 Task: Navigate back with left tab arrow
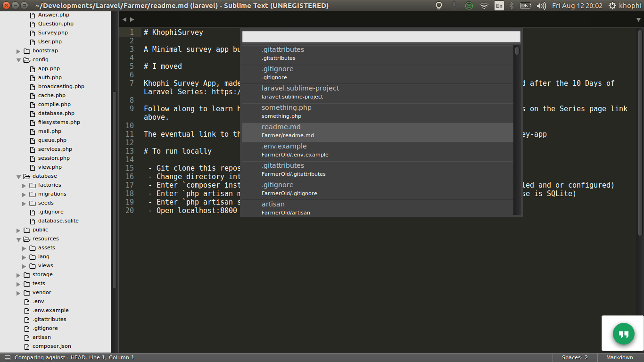point(124,19)
